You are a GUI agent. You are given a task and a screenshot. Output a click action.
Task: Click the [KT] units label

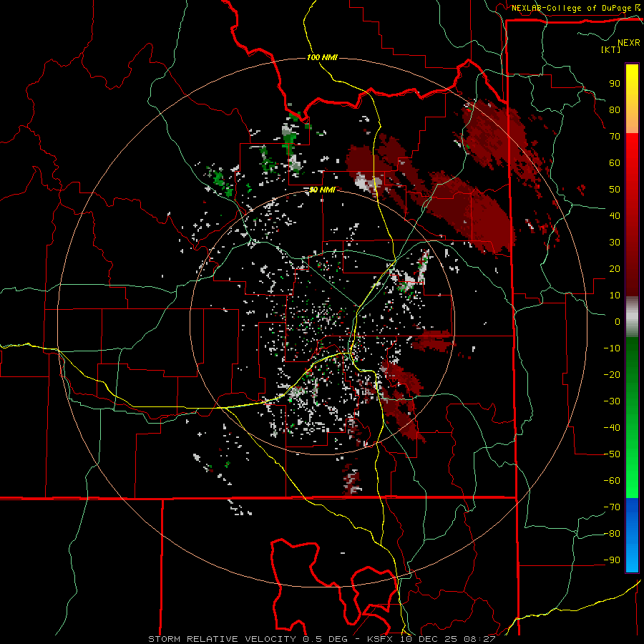(611, 49)
